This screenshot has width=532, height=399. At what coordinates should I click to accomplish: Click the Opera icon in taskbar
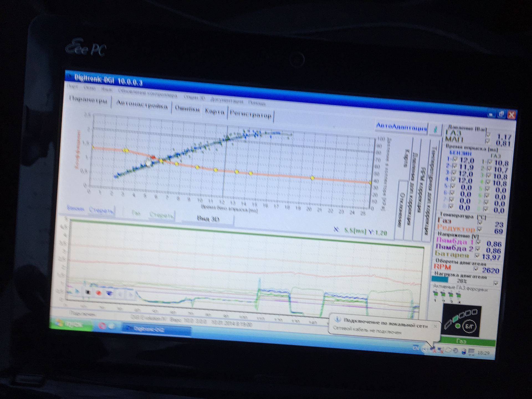(102, 326)
